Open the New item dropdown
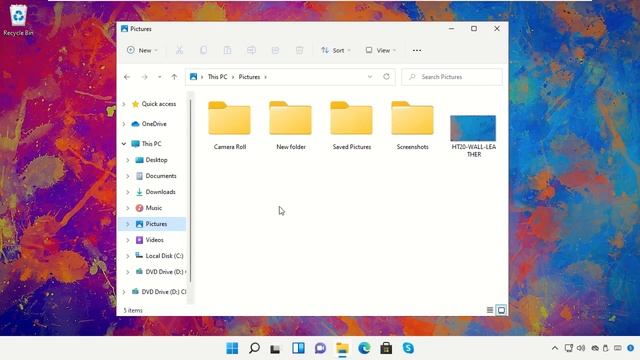 pyautogui.click(x=142, y=50)
